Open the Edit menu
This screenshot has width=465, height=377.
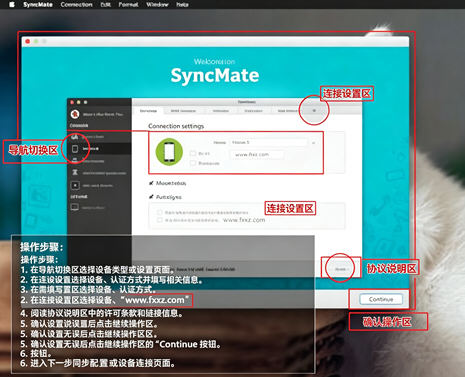106,5
